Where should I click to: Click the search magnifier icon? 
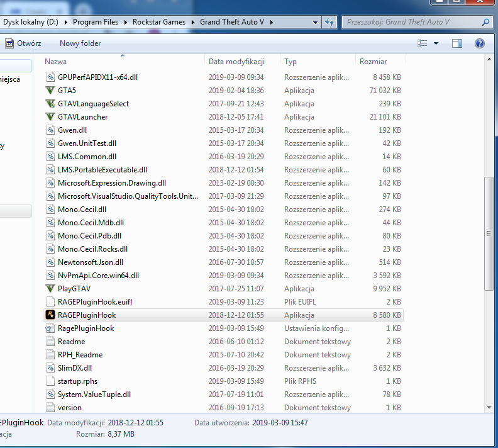[485, 22]
